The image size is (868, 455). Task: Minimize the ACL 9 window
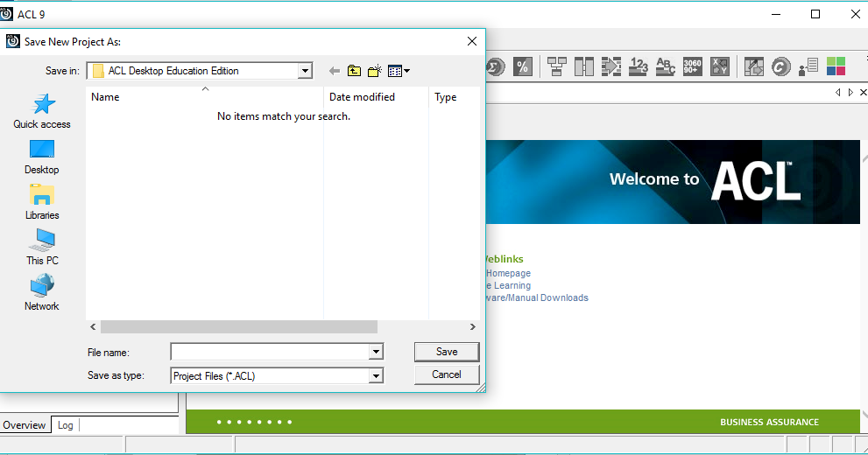[776, 14]
